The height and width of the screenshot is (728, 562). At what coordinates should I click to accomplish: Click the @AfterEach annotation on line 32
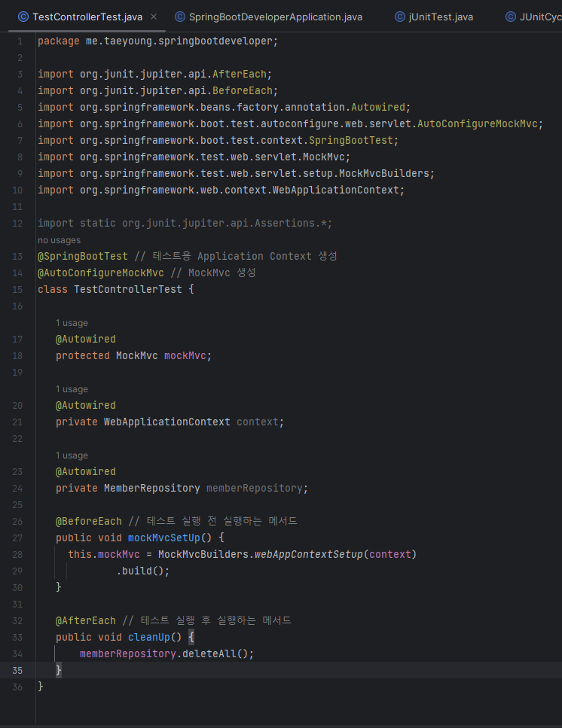tap(86, 621)
